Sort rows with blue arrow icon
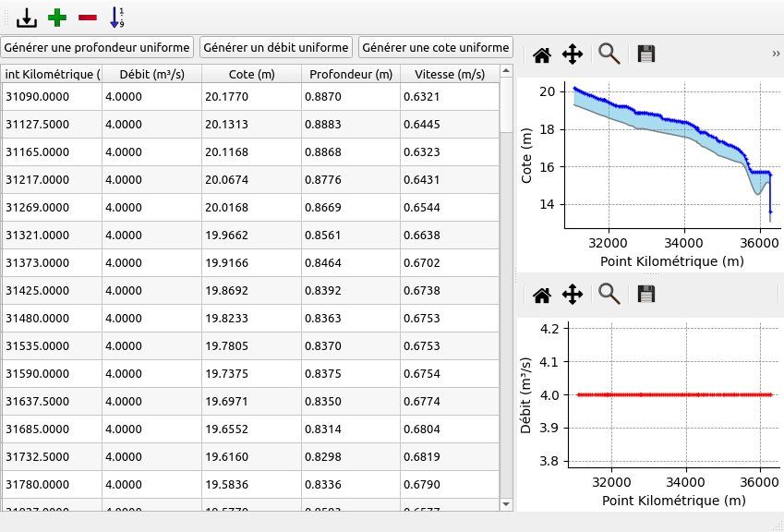Viewport: 784px width, 532px height. [116, 17]
